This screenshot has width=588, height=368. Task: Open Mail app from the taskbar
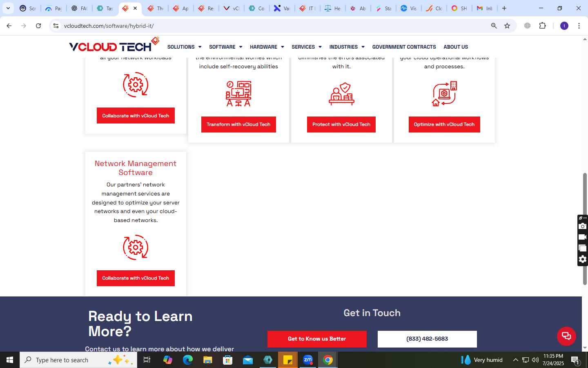point(248,360)
